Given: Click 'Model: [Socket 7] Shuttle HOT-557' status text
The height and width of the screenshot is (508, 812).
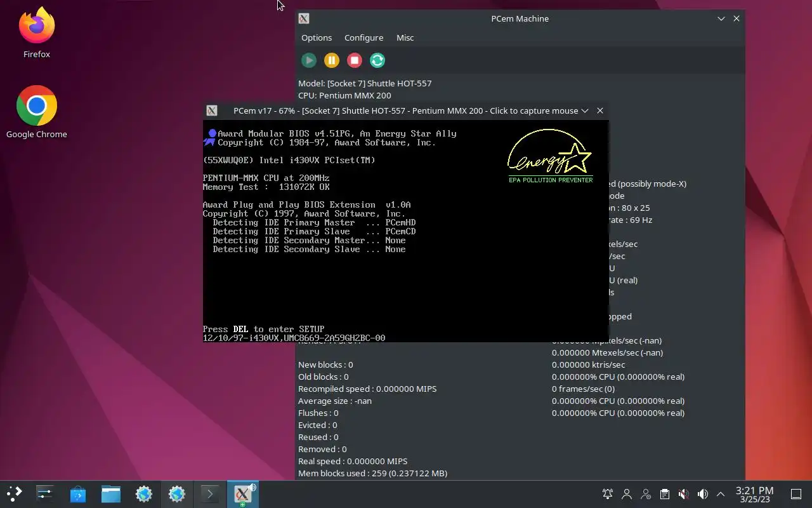Looking at the screenshot, I should coord(365,83).
